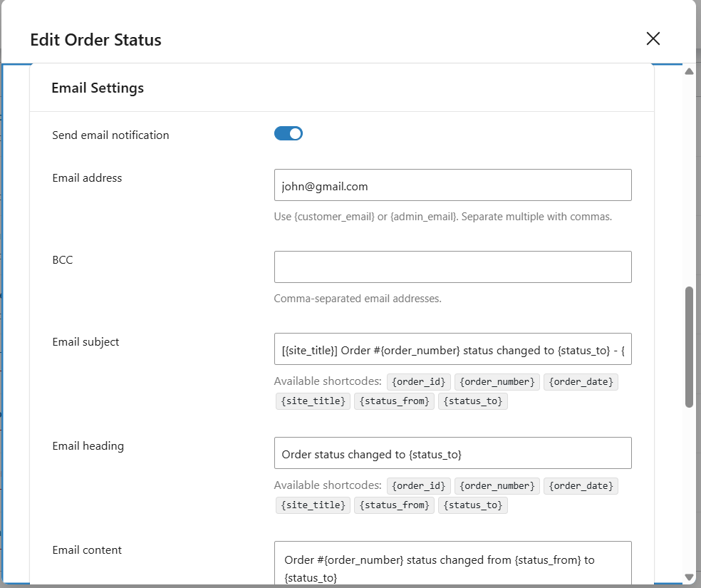Click {status_from} shortcode under Email subject
The image size is (701, 588).
pos(395,401)
